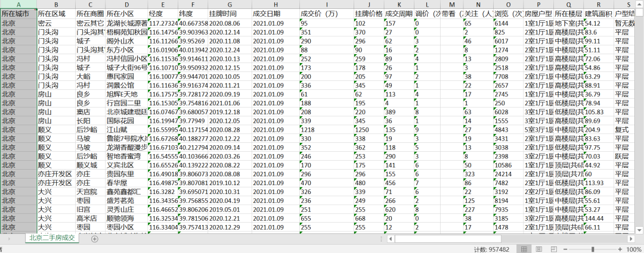Image resolution: width=644 pixels, height=253 pixels.
Task: Select cell containing 春华屋
Action: click(x=126, y=184)
